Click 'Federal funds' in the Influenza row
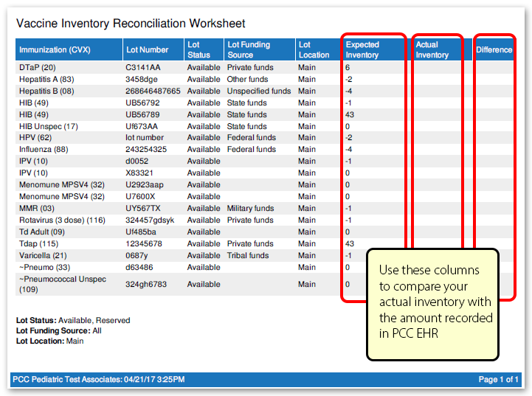The image size is (532, 396). point(252,150)
